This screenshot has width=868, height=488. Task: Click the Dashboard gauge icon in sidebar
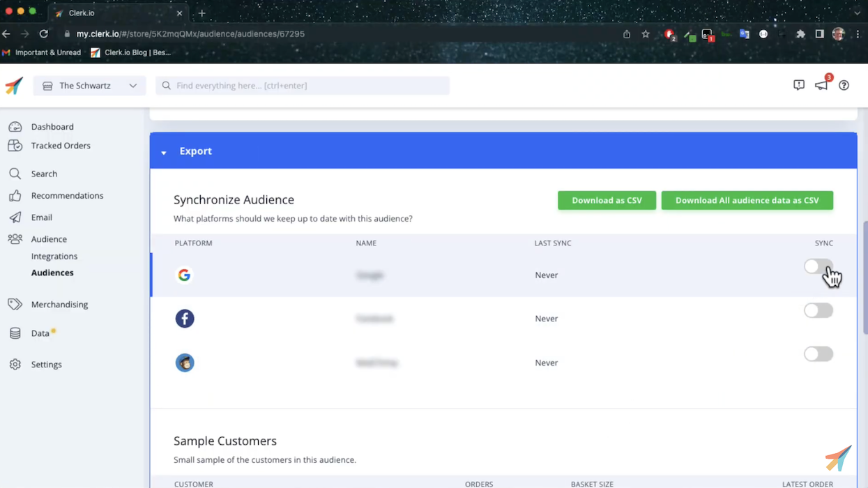[15, 127]
